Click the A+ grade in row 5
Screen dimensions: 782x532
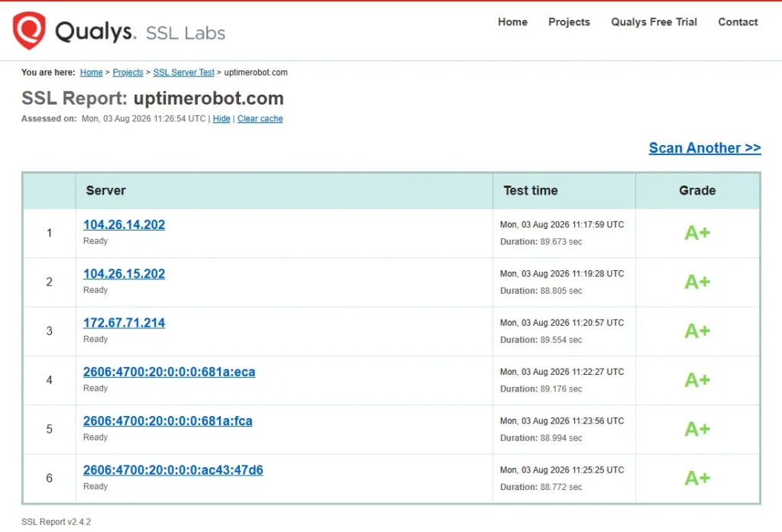click(x=697, y=429)
